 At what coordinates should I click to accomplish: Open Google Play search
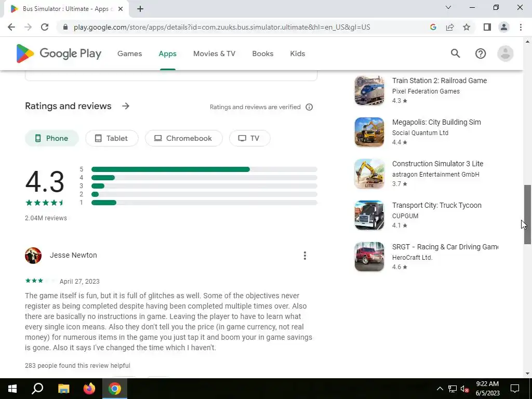[455, 54]
